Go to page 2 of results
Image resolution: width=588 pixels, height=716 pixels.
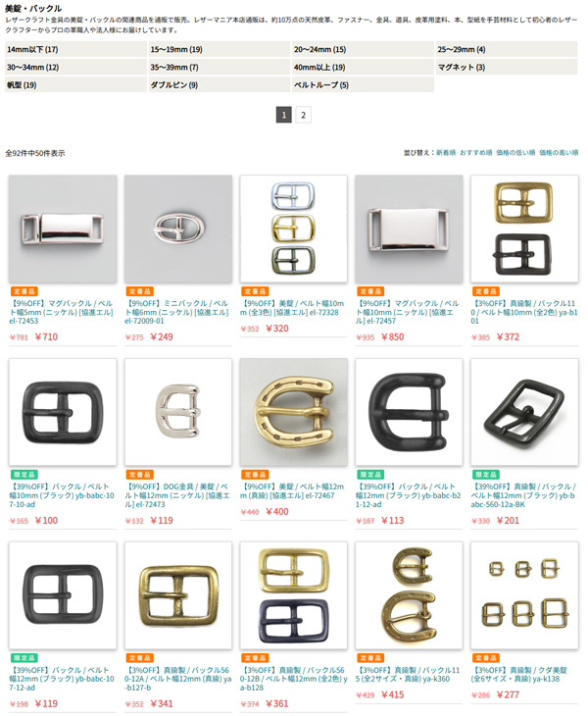pyautogui.click(x=304, y=115)
